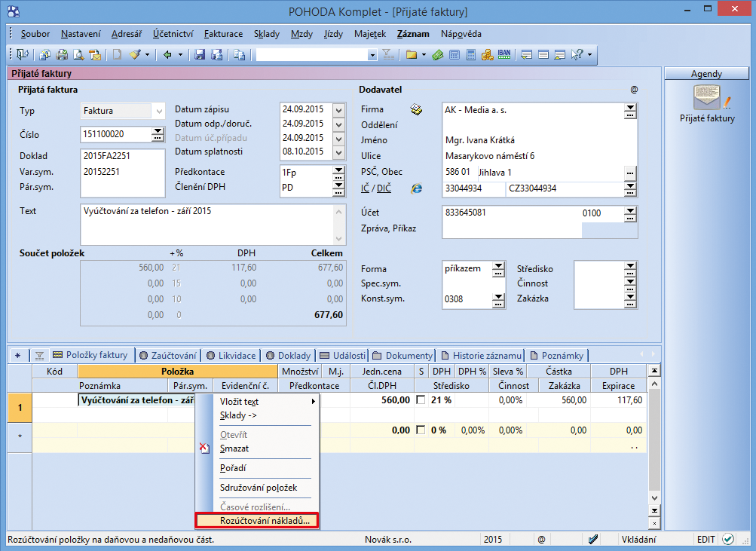Click the Účet number field 833645081

point(512,213)
